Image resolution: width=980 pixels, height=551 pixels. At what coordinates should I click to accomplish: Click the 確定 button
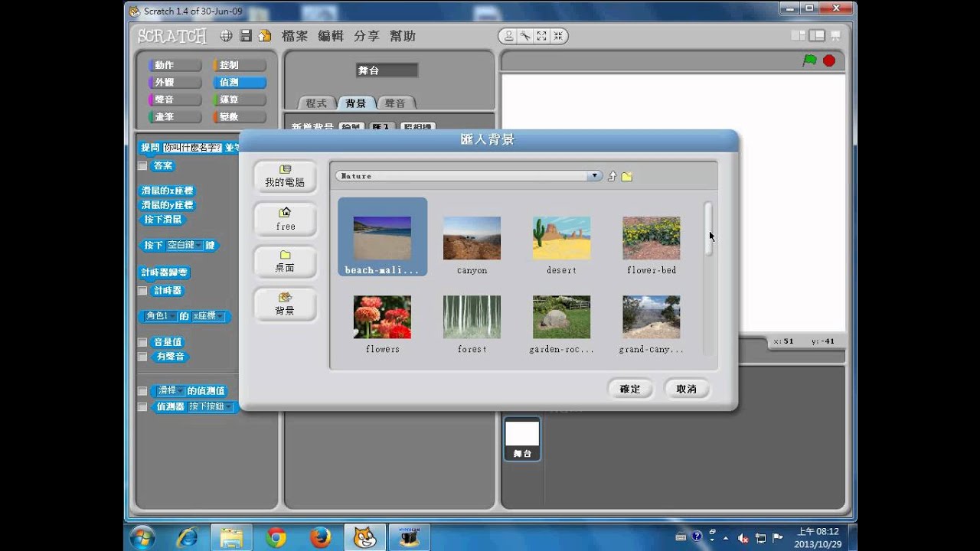[629, 389]
